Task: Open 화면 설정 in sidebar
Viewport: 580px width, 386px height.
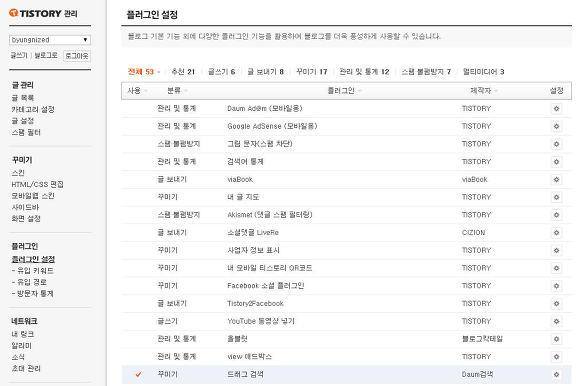Action: (x=26, y=219)
